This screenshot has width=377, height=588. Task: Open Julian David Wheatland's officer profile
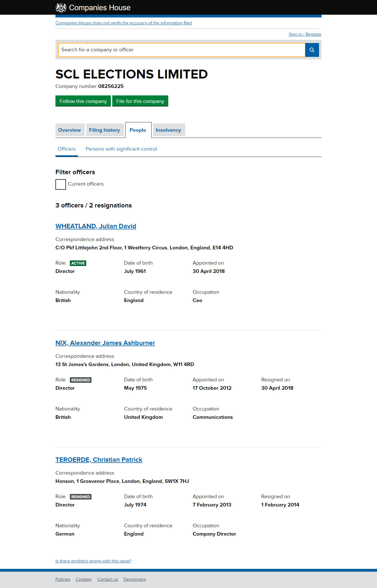[x=96, y=226]
